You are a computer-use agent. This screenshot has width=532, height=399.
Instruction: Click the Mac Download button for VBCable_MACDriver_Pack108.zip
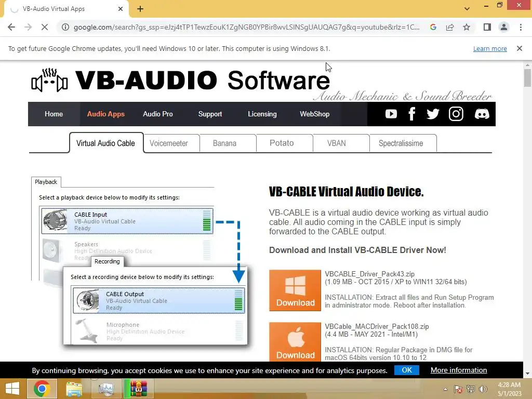coord(295,342)
